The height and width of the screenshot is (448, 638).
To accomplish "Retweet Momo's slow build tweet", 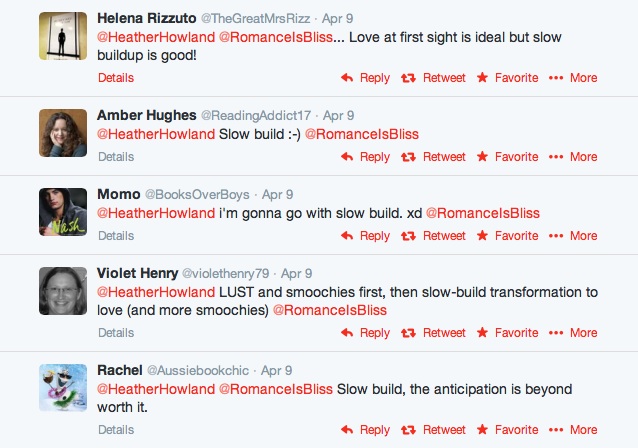I will [433, 236].
